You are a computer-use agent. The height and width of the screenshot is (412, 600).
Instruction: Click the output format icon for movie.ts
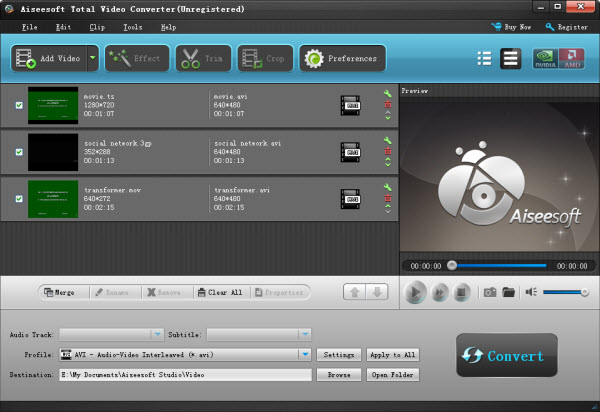(349, 104)
